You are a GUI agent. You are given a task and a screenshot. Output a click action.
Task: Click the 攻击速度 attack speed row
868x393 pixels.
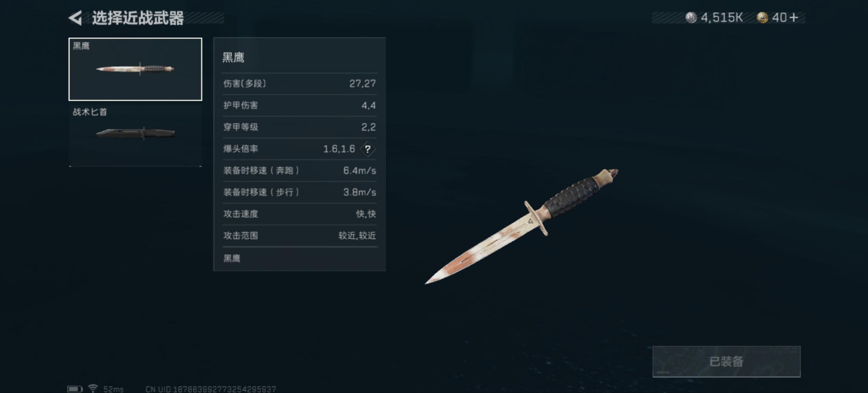point(299,214)
